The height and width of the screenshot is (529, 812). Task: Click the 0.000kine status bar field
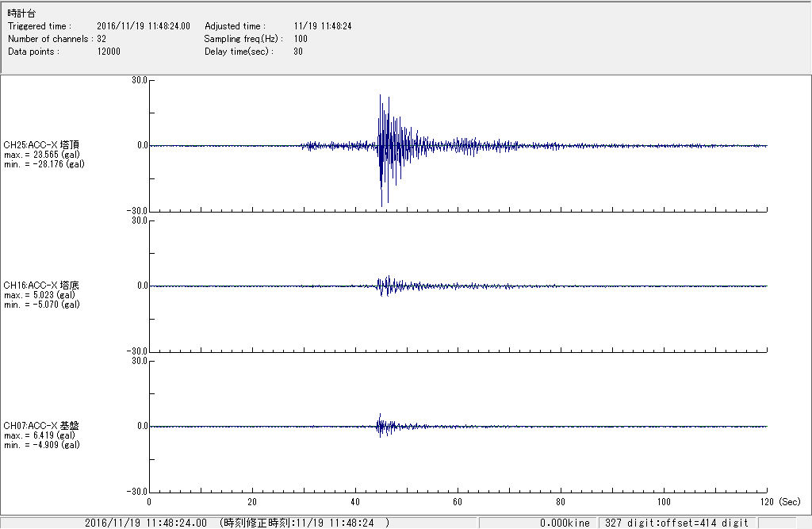[x=565, y=523]
